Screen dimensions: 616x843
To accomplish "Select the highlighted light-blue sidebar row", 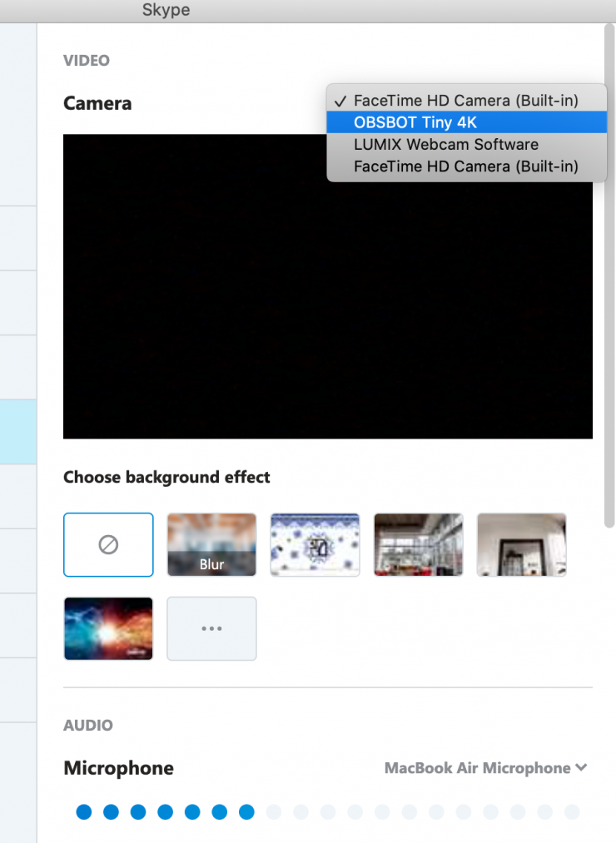I will [x=17, y=431].
